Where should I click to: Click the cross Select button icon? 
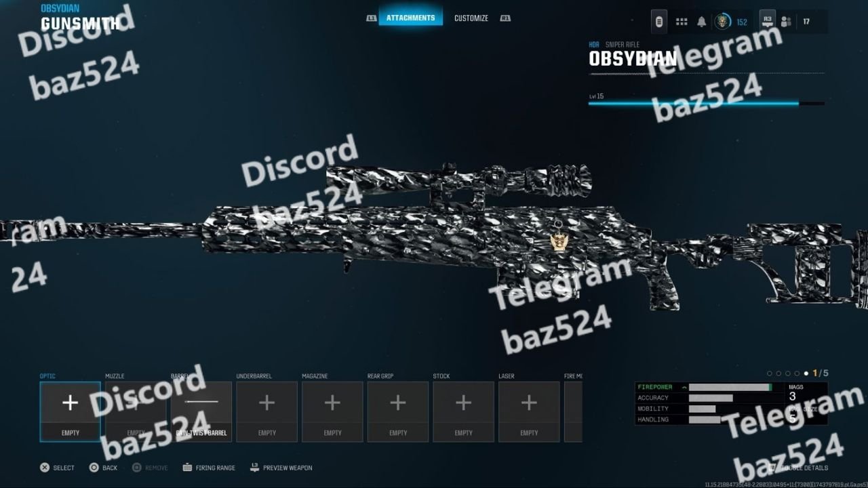45,468
